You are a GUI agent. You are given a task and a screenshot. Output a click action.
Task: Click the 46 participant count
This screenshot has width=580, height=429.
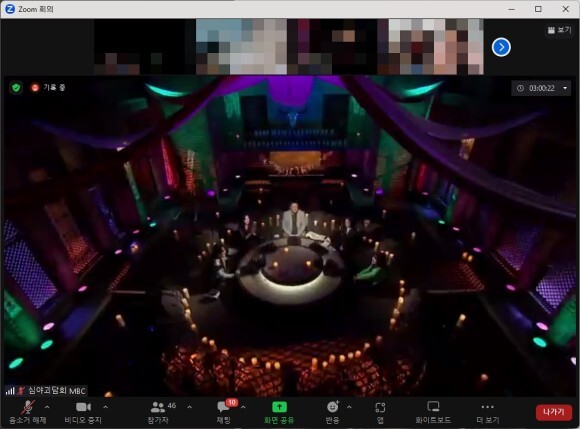click(172, 406)
